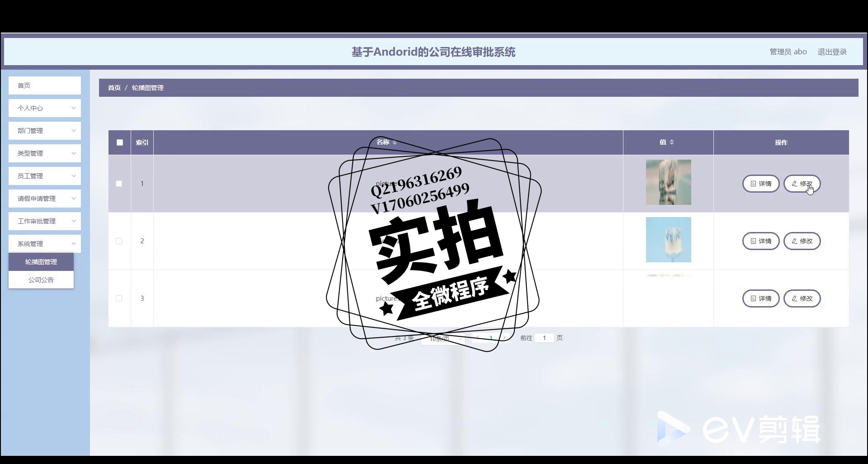Screen dimensions: 868x464
Task: Click 修改 button for row 3
Action: coord(802,298)
